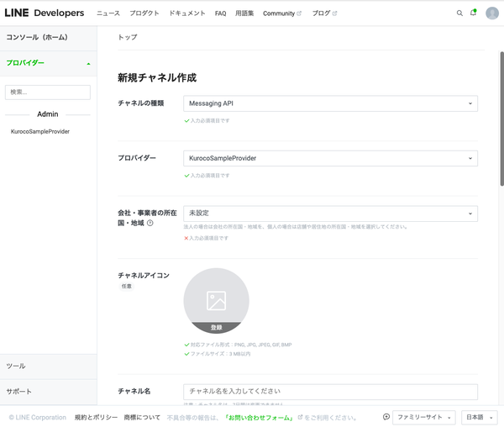Open the プロバイダー KurocoSampleProvider dropdown
Viewport: 504px width, 427px height.
pos(330,158)
